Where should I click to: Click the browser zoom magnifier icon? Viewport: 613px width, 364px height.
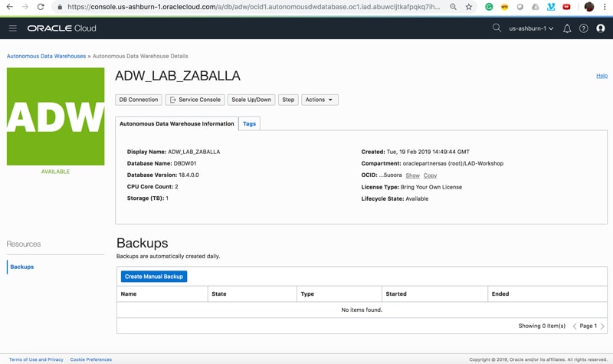453,7
